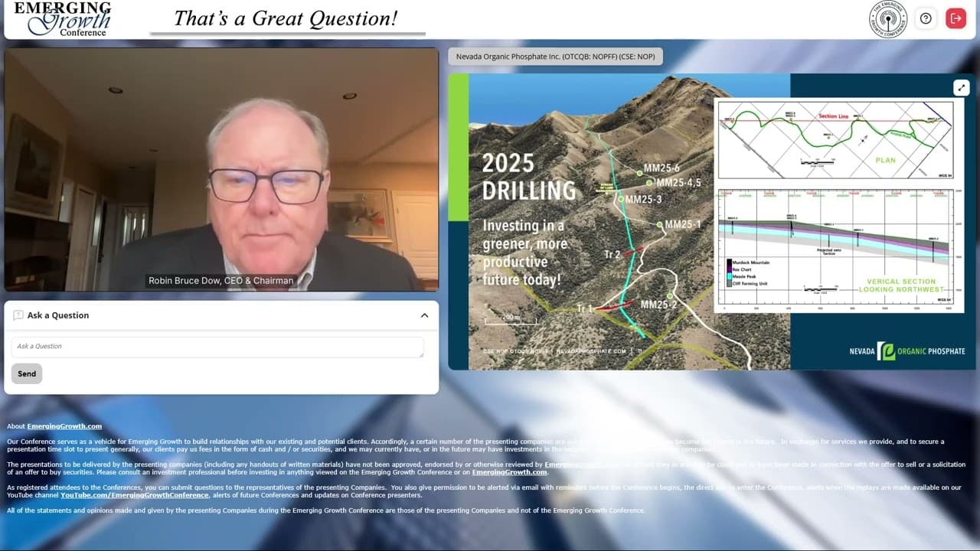The width and height of the screenshot is (980, 551).
Task: Collapse the Ask a Question panel
Action: (424, 315)
